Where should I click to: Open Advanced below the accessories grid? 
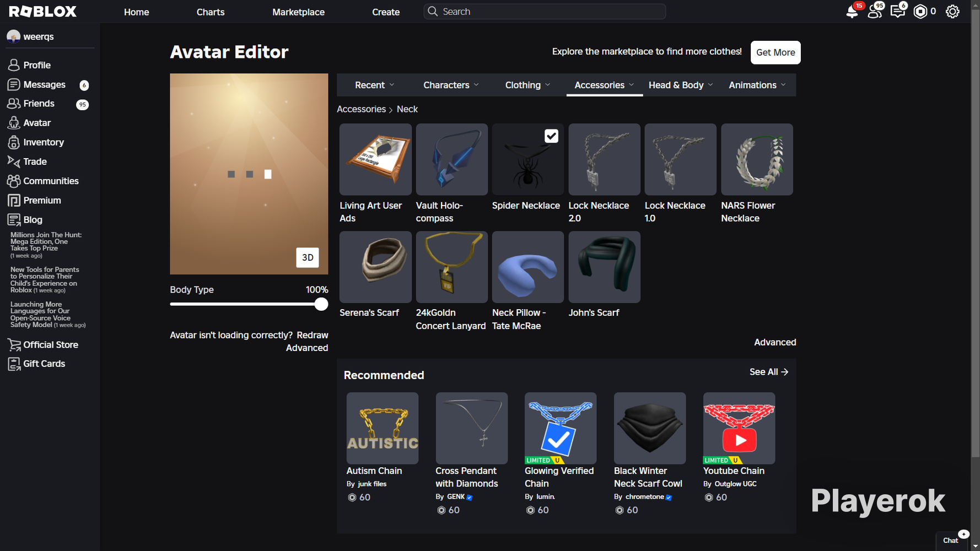coord(775,342)
